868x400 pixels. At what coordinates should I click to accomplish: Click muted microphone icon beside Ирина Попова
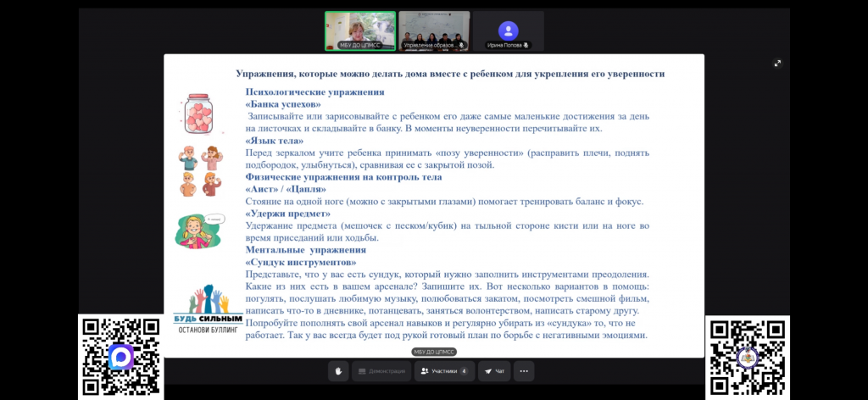(x=526, y=45)
